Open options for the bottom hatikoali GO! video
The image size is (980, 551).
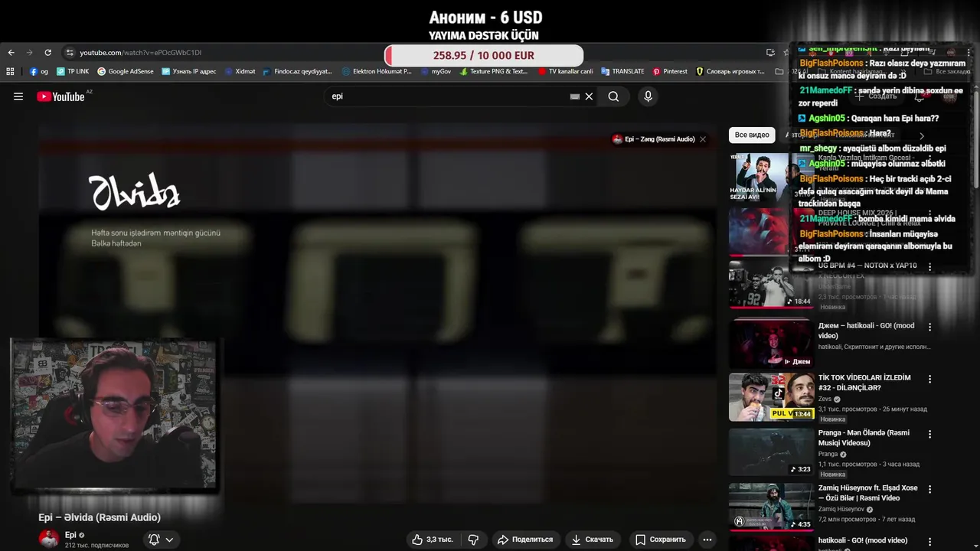tap(929, 541)
